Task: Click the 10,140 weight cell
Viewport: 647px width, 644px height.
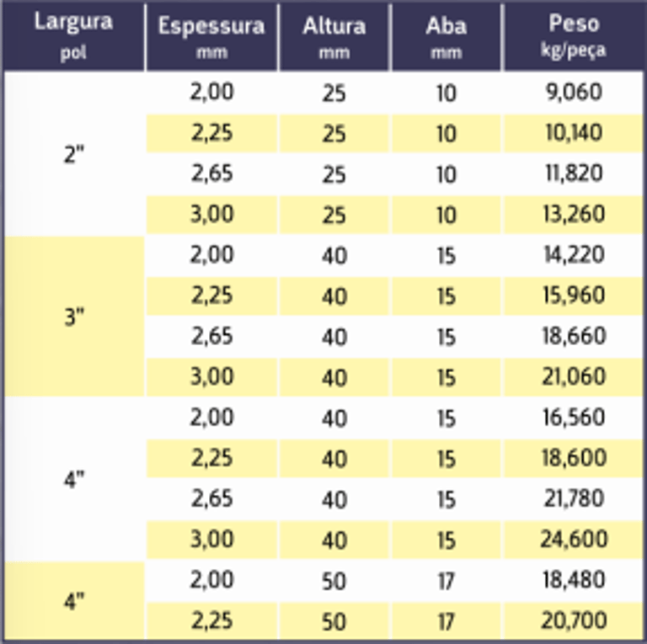Action: 573,132
